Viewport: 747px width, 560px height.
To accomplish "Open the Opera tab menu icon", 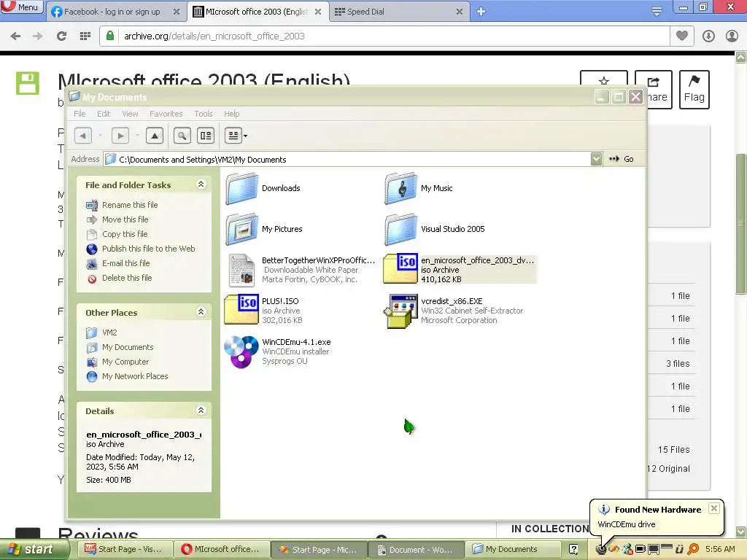I will click(657, 10).
